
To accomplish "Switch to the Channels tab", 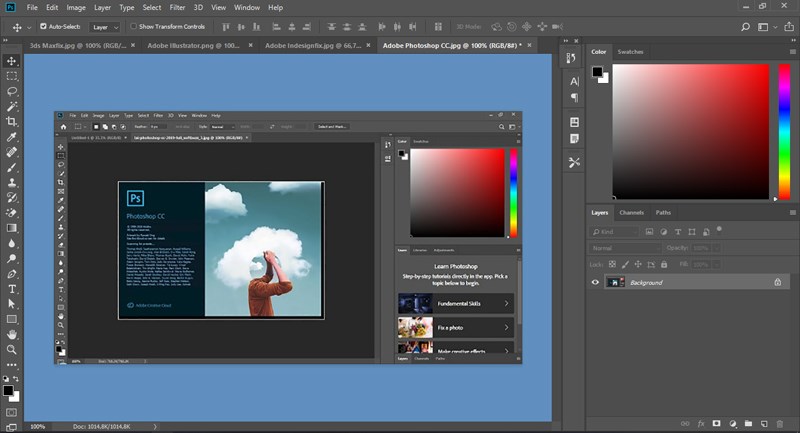I will (x=632, y=213).
